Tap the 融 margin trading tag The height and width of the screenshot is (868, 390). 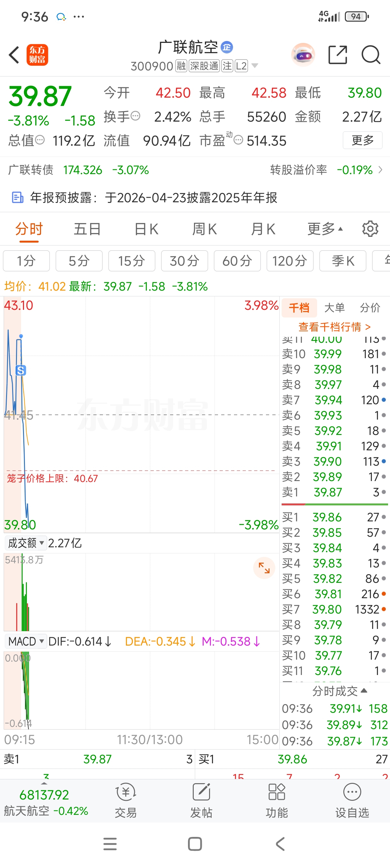[181, 66]
